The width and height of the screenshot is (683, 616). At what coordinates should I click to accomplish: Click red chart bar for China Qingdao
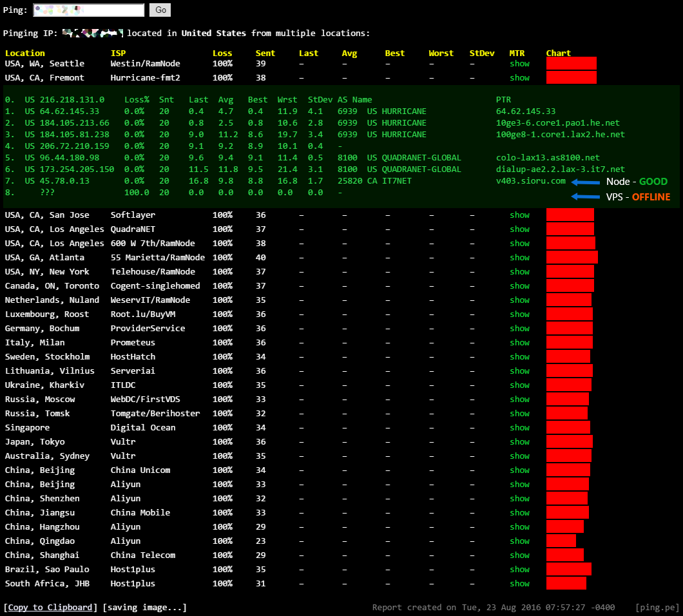[561, 541]
